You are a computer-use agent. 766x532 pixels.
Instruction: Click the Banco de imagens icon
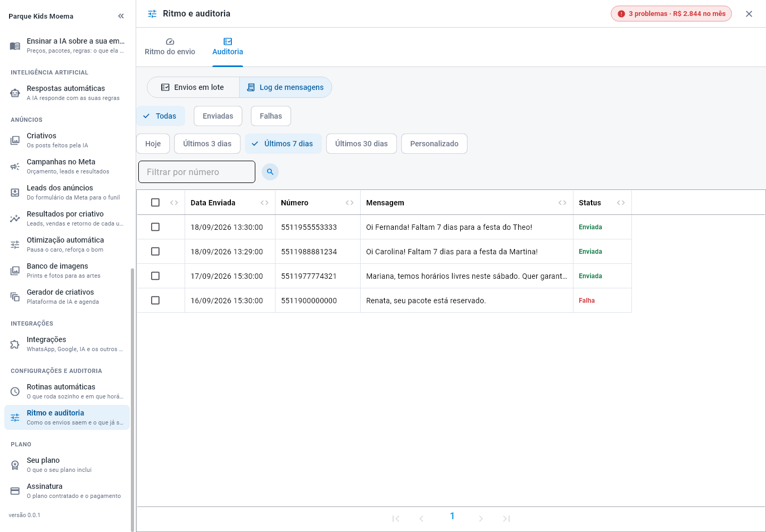[15, 271]
